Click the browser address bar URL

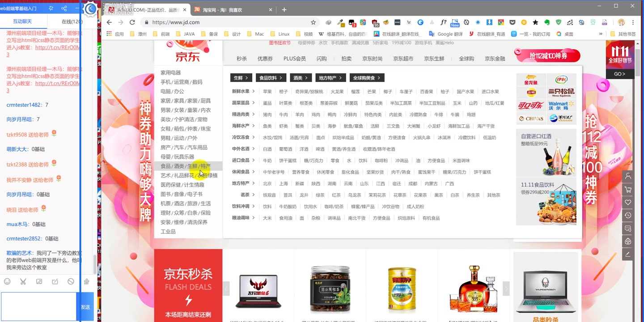(x=176, y=22)
